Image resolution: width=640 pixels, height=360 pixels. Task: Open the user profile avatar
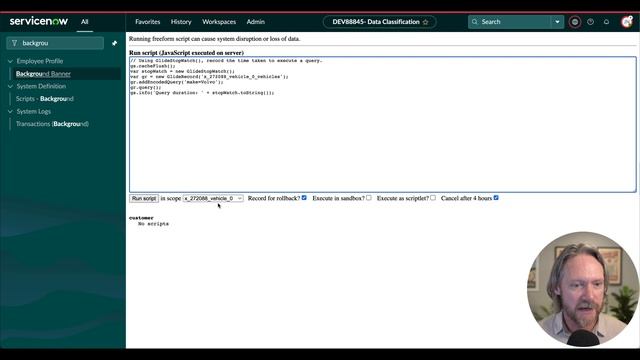coord(627,22)
